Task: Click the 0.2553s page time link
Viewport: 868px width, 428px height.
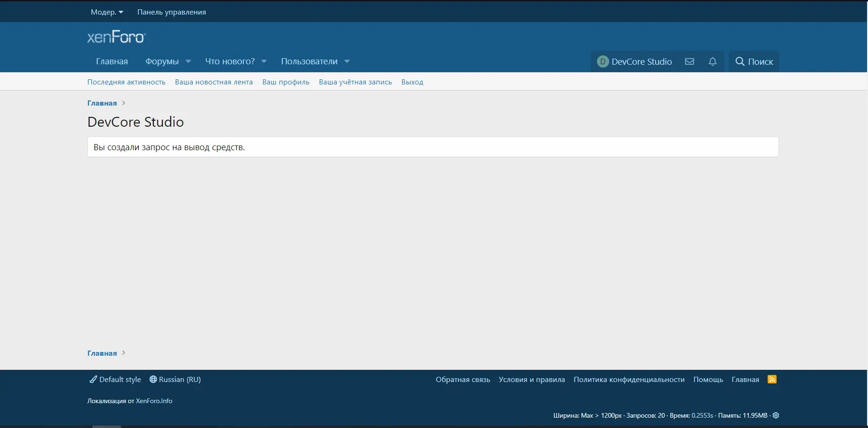Action: coord(702,415)
